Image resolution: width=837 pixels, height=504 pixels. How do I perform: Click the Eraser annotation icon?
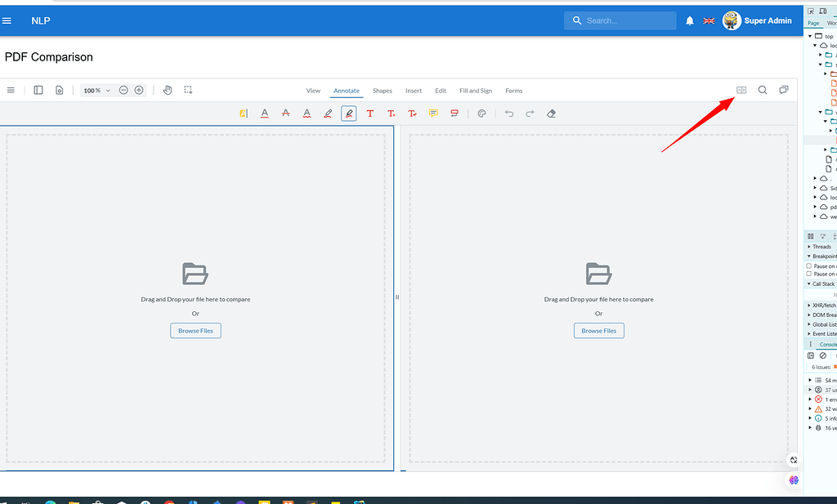[x=552, y=113]
